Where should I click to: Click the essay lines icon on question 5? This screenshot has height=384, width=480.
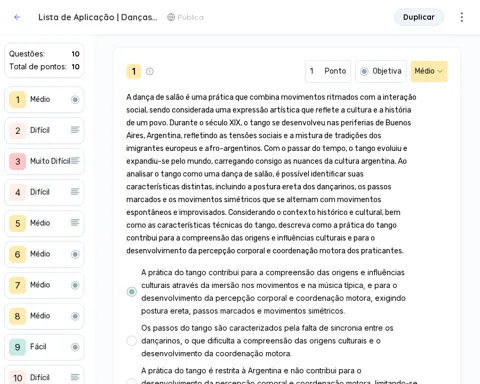pyautogui.click(x=75, y=222)
